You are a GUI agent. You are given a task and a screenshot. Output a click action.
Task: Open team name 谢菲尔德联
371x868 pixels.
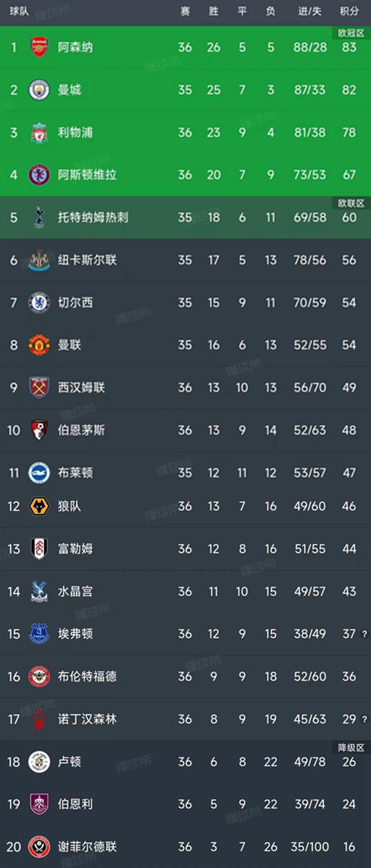(88, 847)
